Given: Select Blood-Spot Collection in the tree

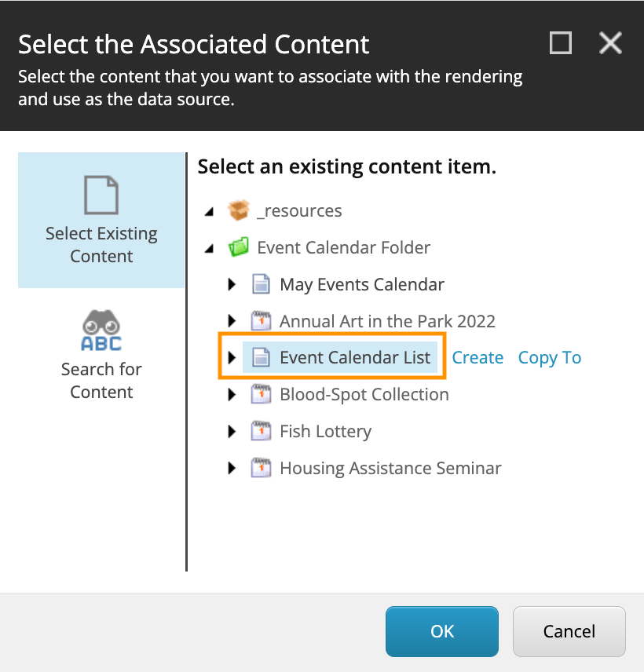Looking at the screenshot, I should [364, 394].
